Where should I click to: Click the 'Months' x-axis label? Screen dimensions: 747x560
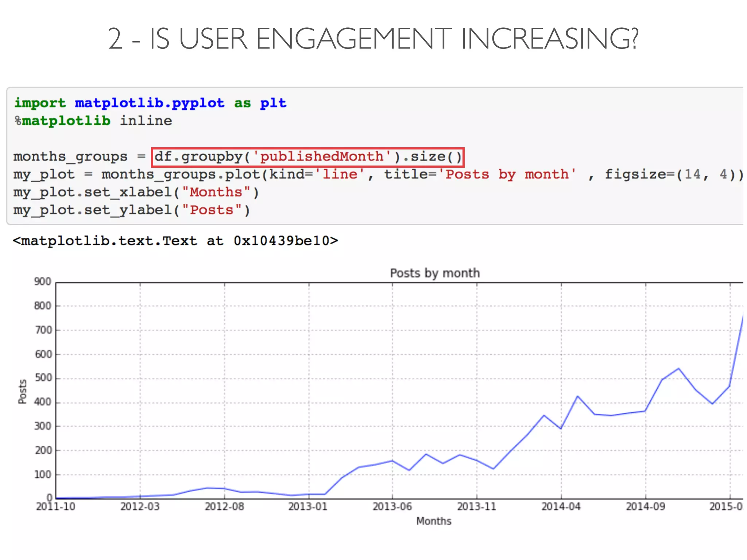coord(434,521)
